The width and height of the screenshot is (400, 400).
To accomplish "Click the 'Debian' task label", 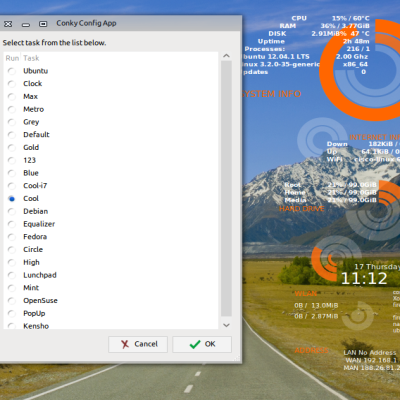I will 36,211.
